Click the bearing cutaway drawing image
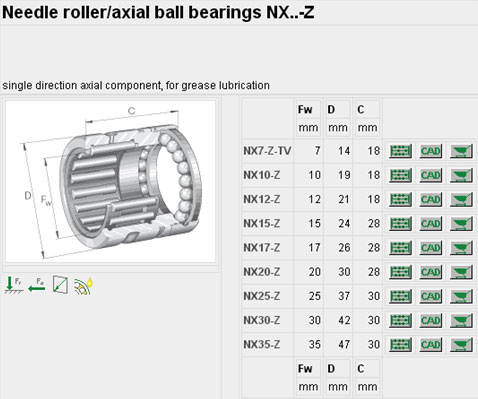The height and width of the screenshot is (399, 478). click(x=110, y=182)
